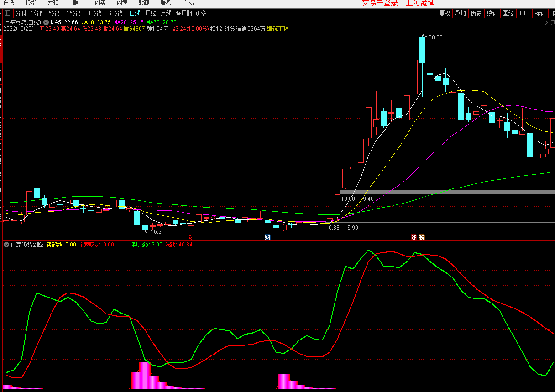
Task: Open dropdown beside 庄家吸货副图 indicator
Action: (x=6, y=245)
